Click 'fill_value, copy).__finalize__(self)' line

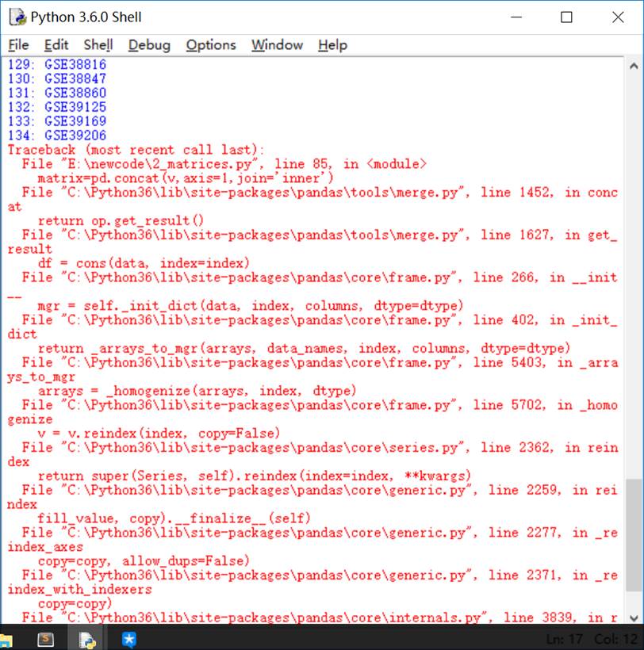(x=174, y=518)
